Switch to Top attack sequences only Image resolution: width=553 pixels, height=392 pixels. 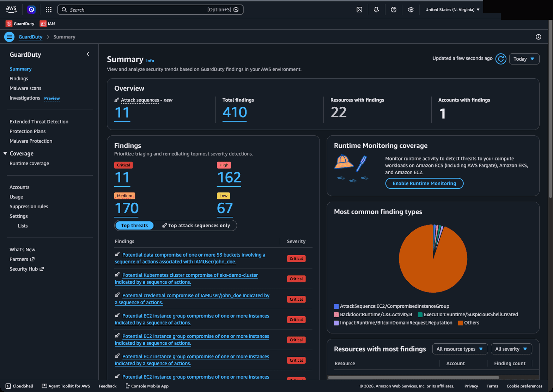pos(196,226)
